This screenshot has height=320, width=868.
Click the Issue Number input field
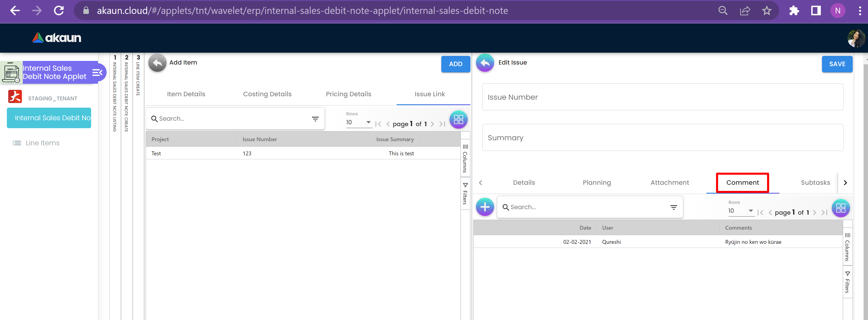click(663, 97)
